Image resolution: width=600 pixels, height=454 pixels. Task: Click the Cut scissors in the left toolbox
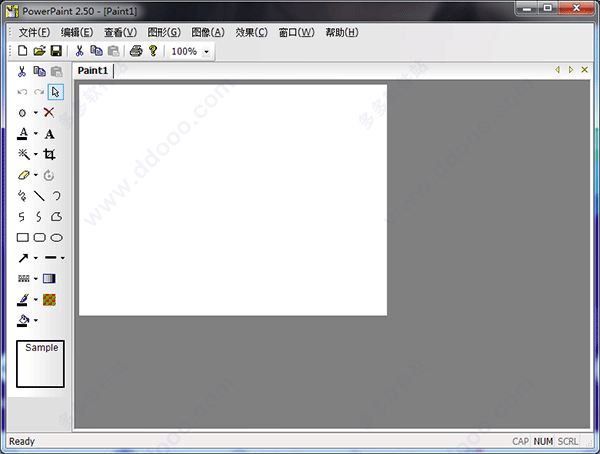click(x=22, y=72)
